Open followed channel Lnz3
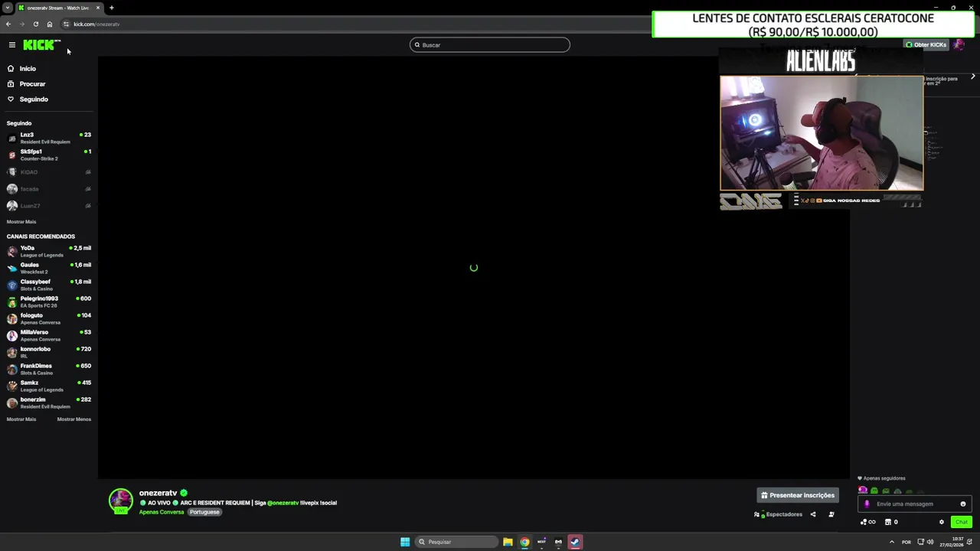980x551 pixels. pos(49,138)
